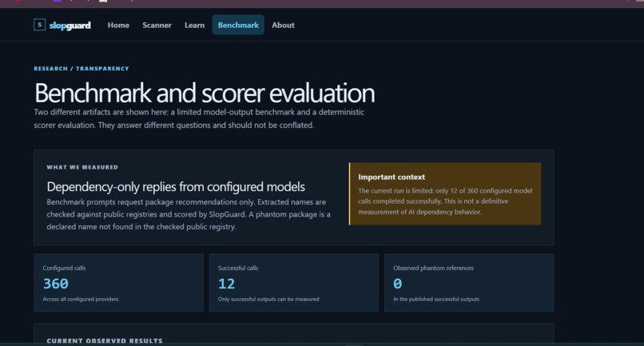The image size is (644, 346).
Task: Click the CURRENT OBSERVED RESULTS heading
Action: pyautogui.click(x=105, y=340)
